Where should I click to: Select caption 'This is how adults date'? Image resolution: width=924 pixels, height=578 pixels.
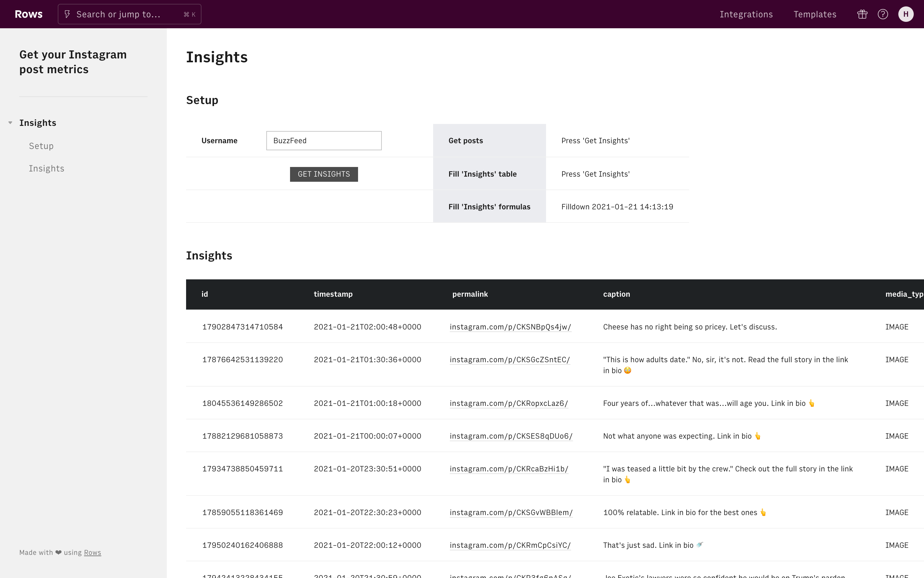tap(725, 365)
